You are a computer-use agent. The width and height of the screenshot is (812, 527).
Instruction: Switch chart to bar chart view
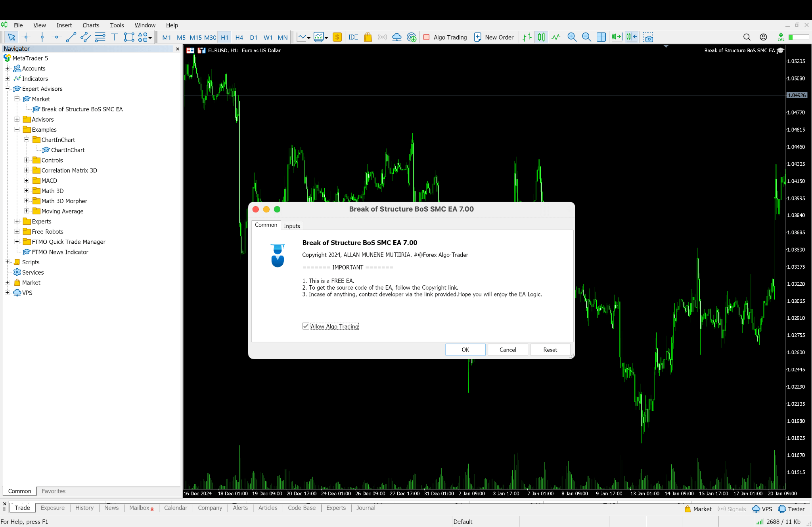(527, 37)
